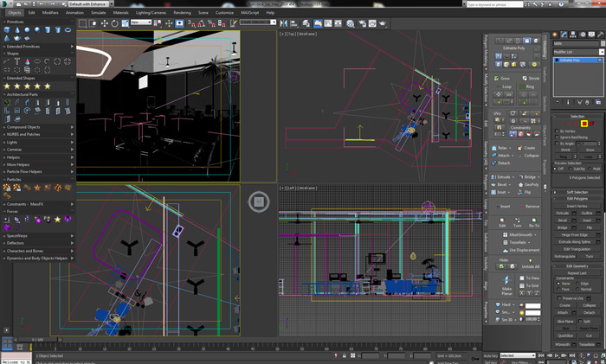
Task: Activate the Select and Rotate tool
Action: point(115,23)
